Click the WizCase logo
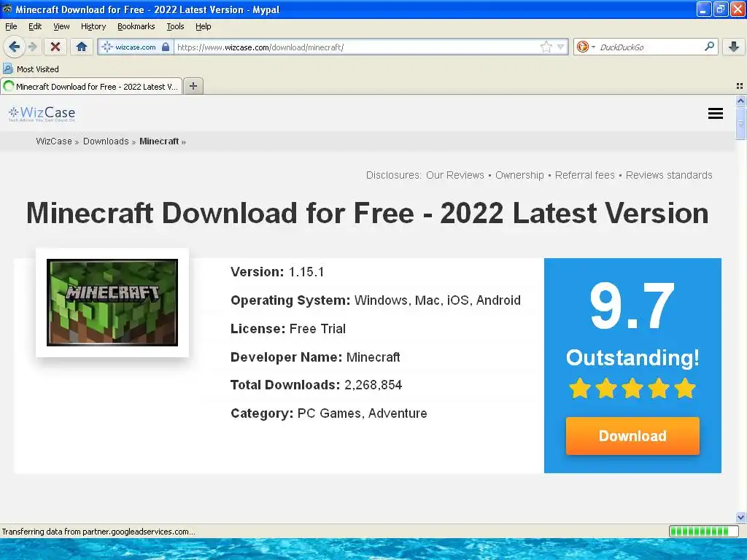The height and width of the screenshot is (560, 747). [42, 113]
